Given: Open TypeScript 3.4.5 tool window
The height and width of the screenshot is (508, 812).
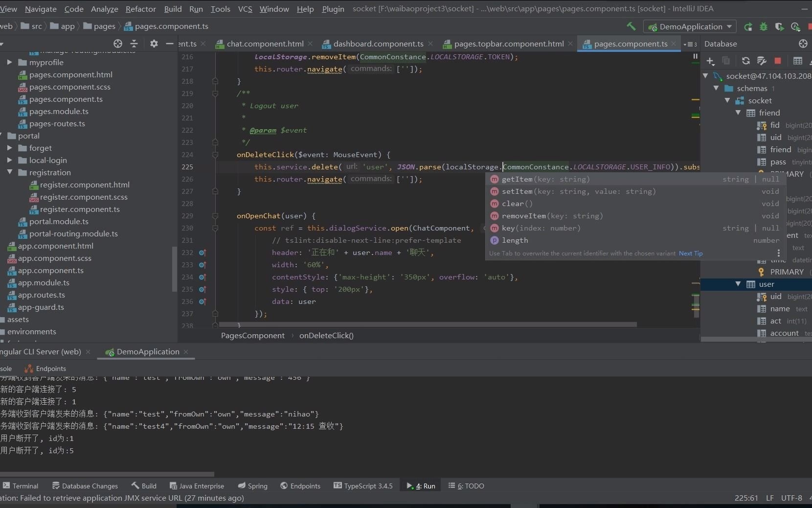Looking at the screenshot, I should 363,486.
